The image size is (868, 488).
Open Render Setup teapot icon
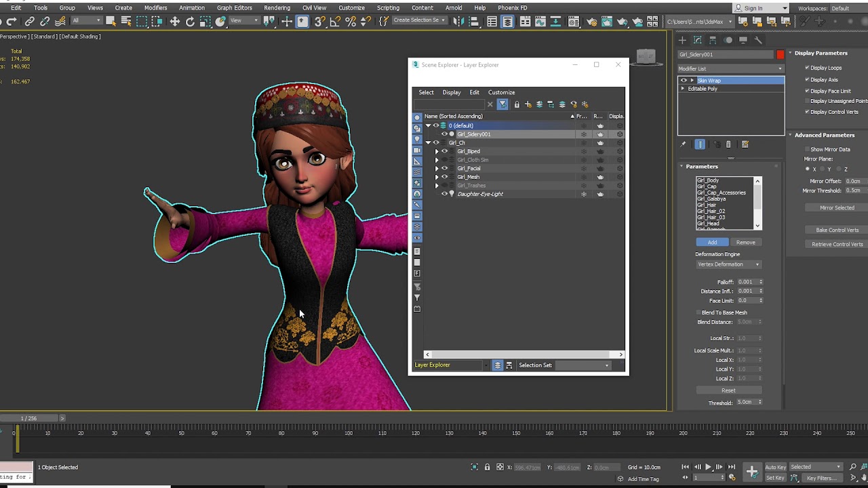pos(592,22)
